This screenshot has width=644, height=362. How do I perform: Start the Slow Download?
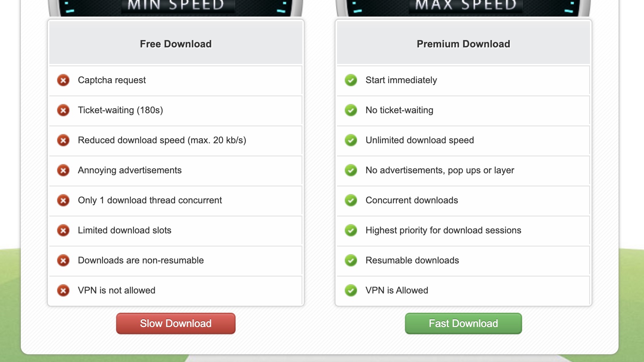[176, 323]
